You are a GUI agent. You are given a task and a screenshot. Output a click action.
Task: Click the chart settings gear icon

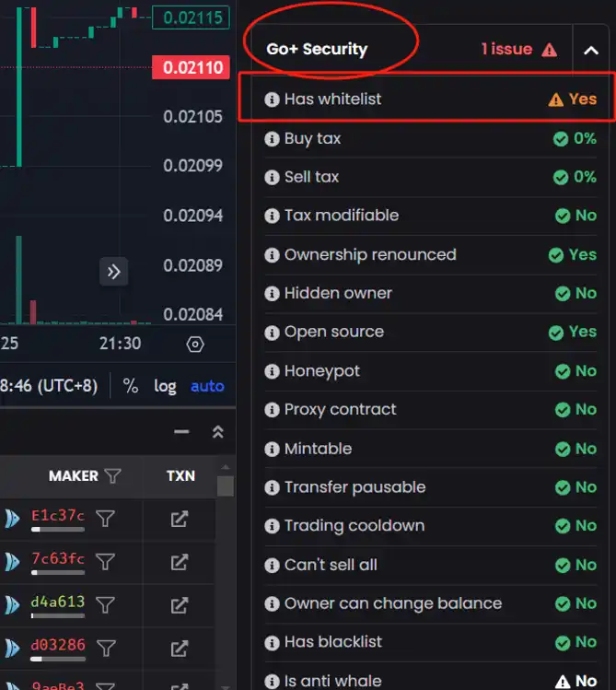point(194,345)
